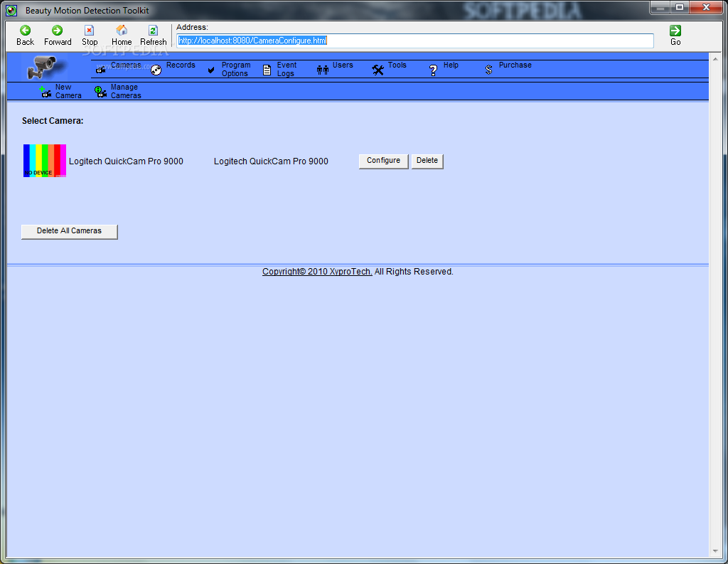728x564 pixels.
Task: Refresh the page with Refresh icon
Action: (153, 30)
